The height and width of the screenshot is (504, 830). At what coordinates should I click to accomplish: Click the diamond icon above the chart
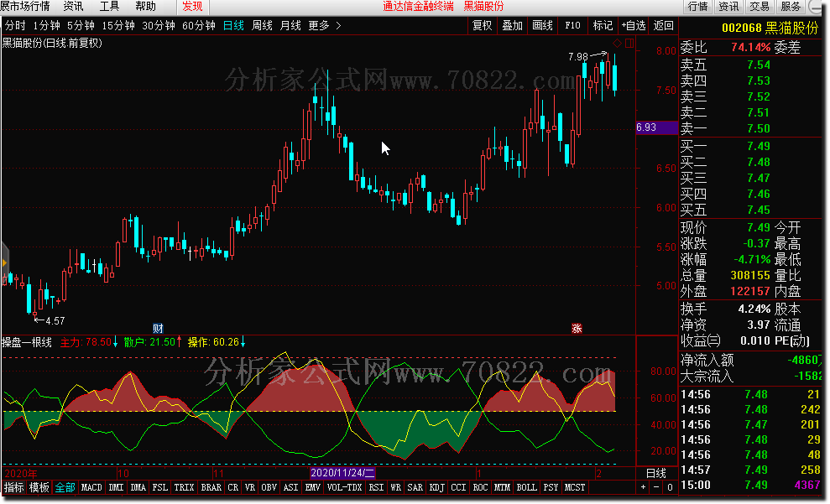click(617, 43)
